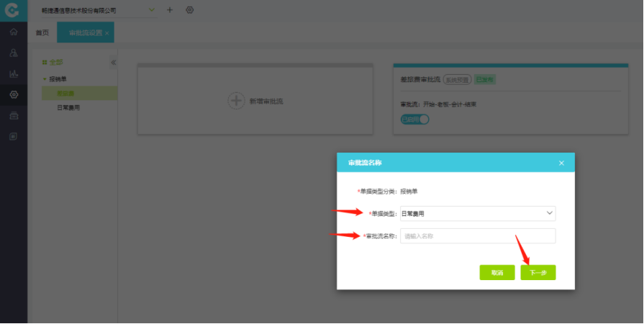Click the 差旅费审批流 card title
The image size is (644, 324).
point(420,79)
